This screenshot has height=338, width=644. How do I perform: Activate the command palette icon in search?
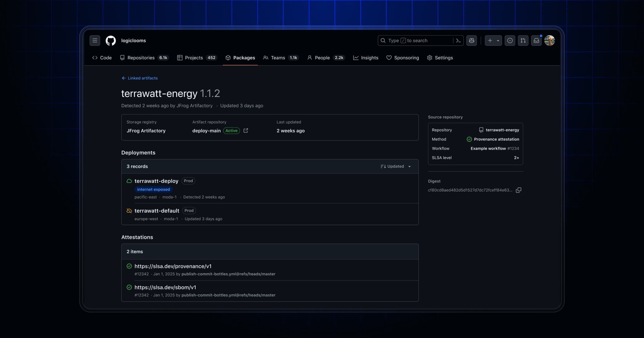pos(458,41)
